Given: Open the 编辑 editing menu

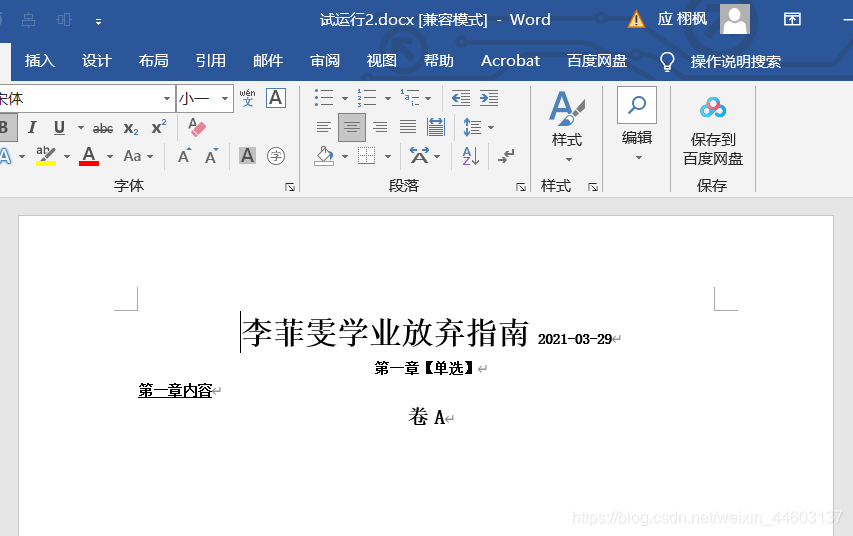Looking at the screenshot, I should pos(637,125).
